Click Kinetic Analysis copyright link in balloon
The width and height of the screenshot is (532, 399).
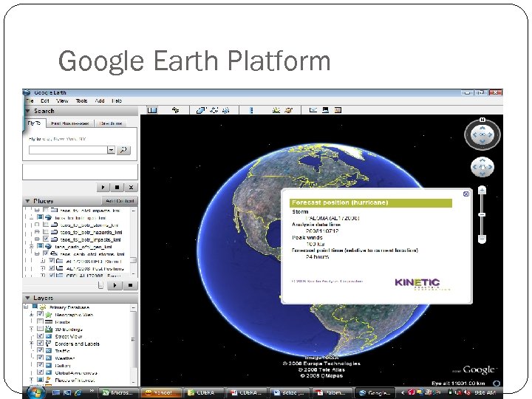point(327,282)
